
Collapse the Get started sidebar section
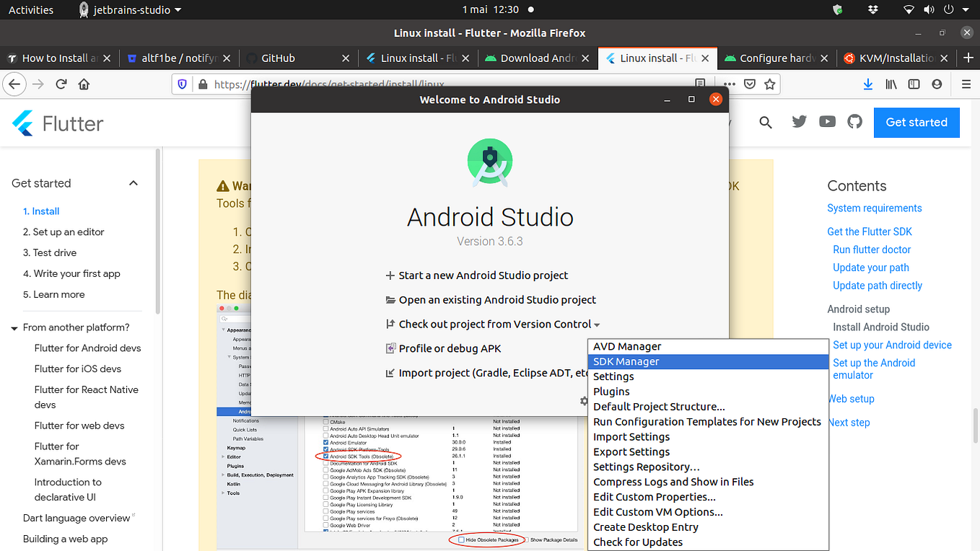coord(133,183)
